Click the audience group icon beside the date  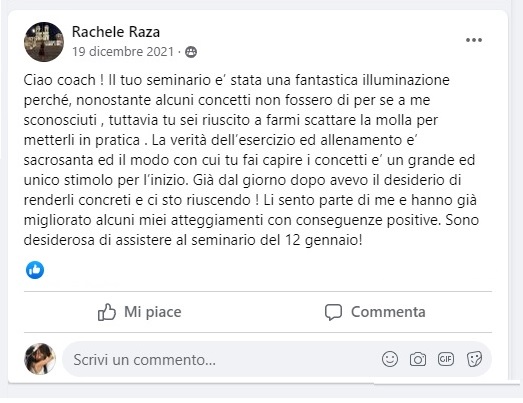tap(191, 52)
